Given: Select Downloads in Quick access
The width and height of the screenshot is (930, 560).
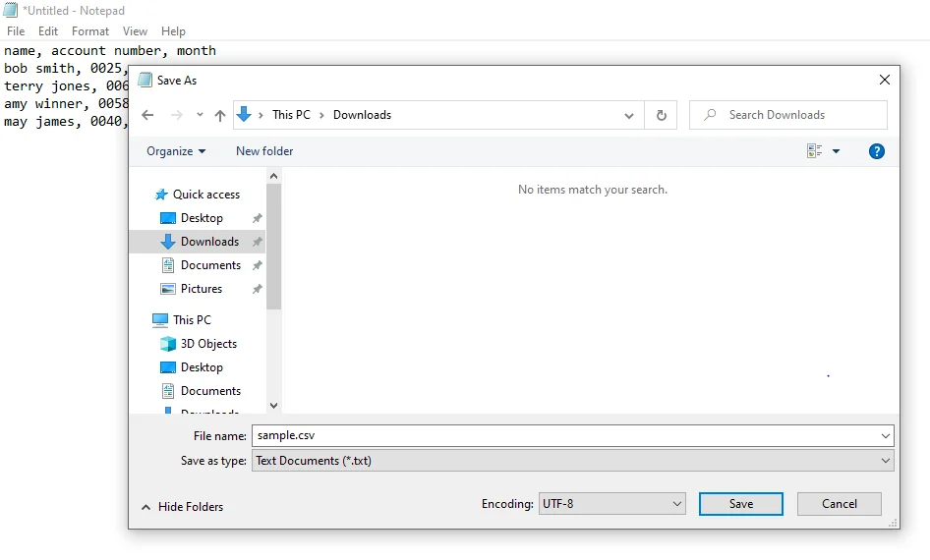Looking at the screenshot, I should (x=209, y=242).
